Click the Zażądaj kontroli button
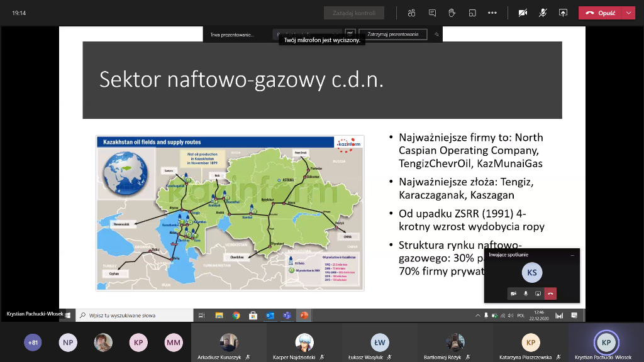 pyautogui.click(x=354, y=13)
